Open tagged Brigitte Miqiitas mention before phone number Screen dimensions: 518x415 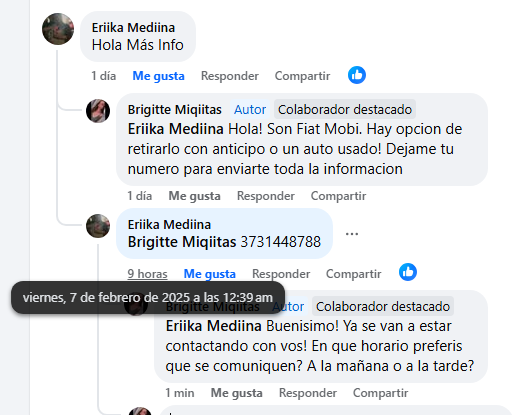[182, 242]
